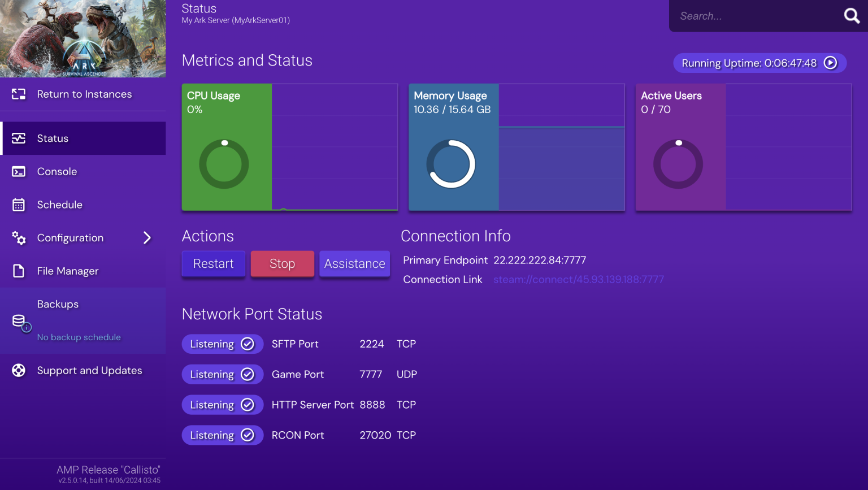Viewport: 868px width, 490px height.
Task: Click the Stop button
Action: 282,263
